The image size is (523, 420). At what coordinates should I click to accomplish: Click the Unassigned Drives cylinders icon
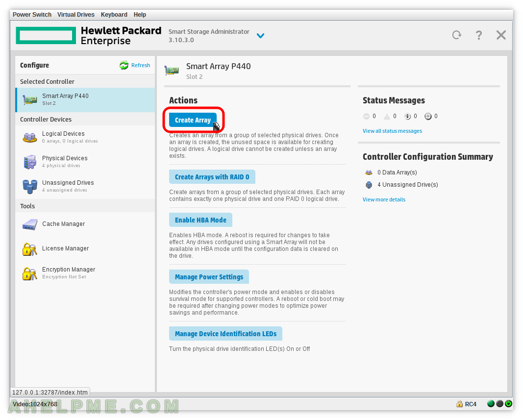(30, 187)
